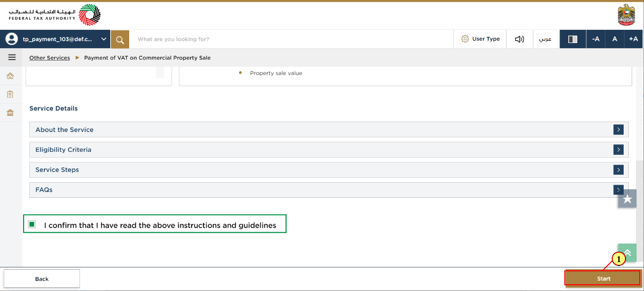This screenshot has height=291, width=644.
Task: Follow the Other Services breadcrumb link
Action: click(x=50, y=58)
